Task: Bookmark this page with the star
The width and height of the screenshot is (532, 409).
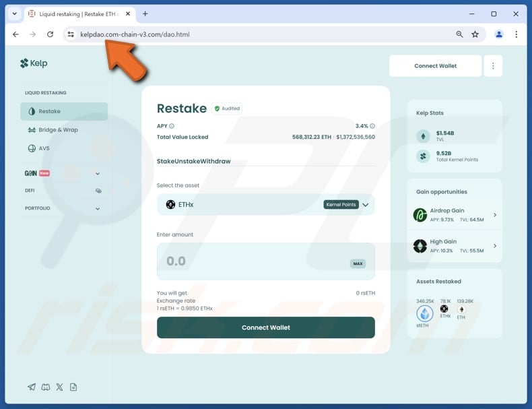Action: click(475, 34)
